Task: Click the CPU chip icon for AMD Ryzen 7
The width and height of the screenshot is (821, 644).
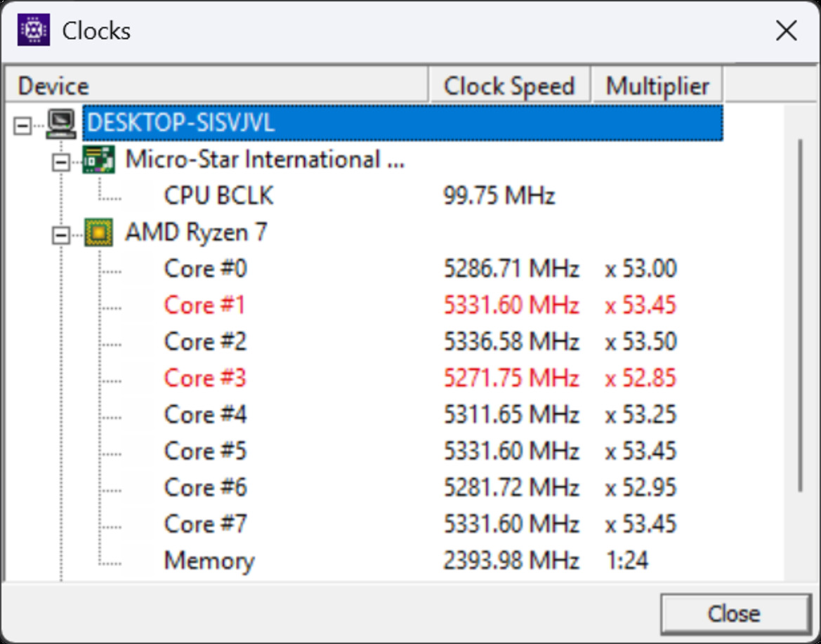Action: [x=98, y=232]
